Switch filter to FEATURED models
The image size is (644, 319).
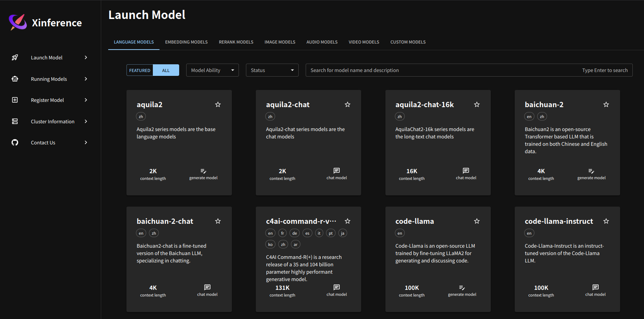pos(139,70)
